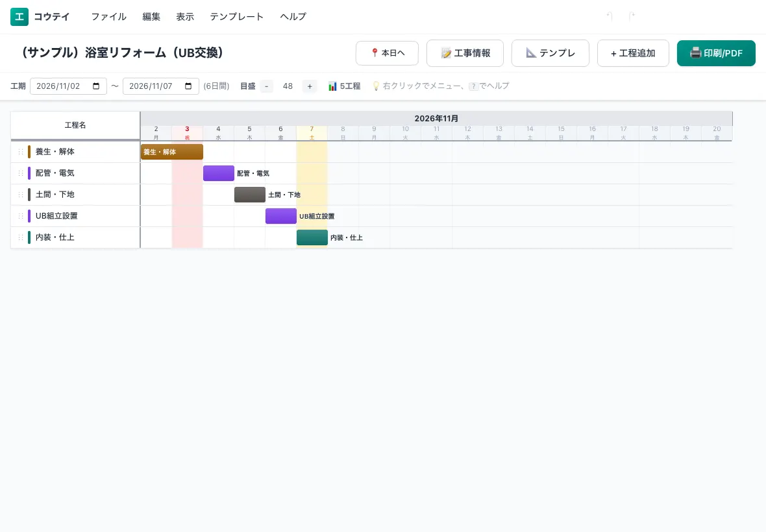Click the purple 配管・電気 Gantt bar
766x532 pixels.
[x=219, y=173]
